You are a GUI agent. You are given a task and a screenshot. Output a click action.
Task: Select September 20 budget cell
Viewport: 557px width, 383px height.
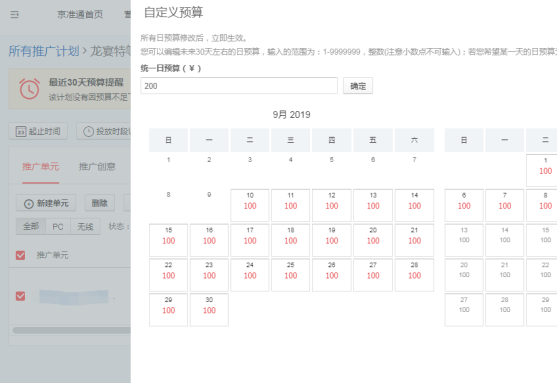[373, 240]
